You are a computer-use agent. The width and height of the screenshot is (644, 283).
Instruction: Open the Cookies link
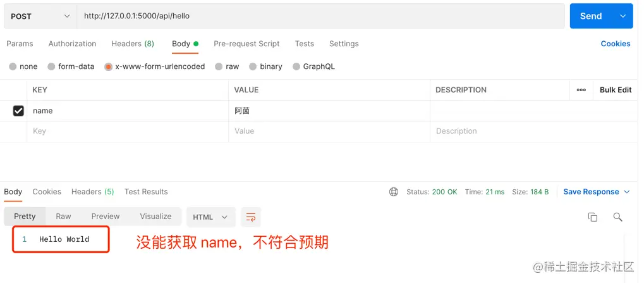(x=616, y=44)
